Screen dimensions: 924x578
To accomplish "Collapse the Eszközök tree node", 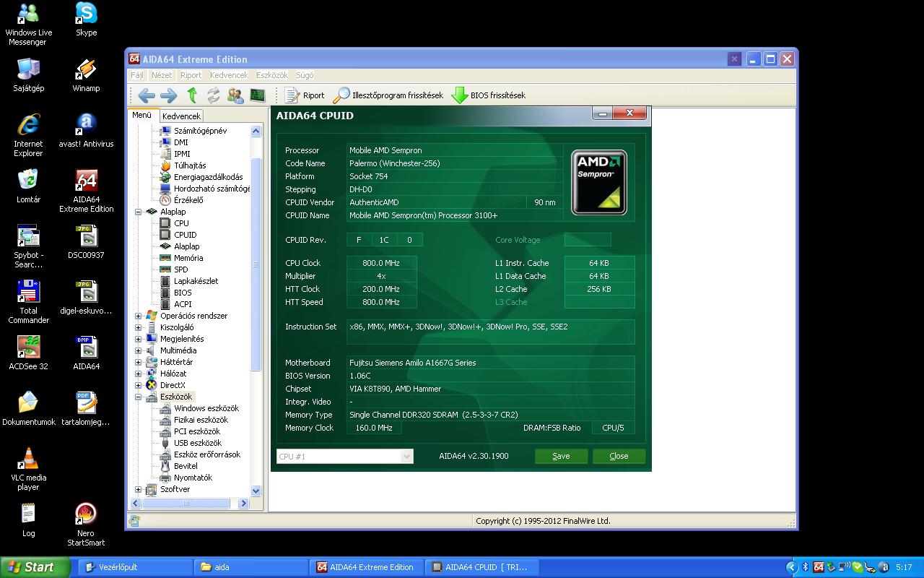I will point(139,397).
